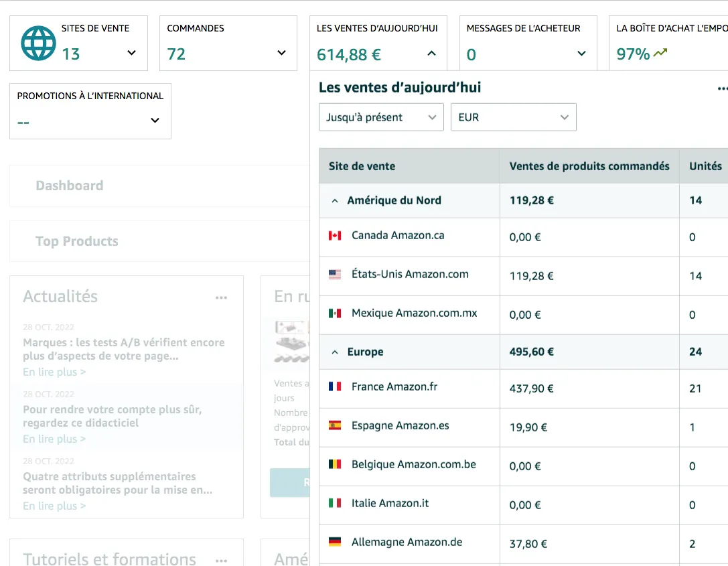
Task: Click the 37,80 € Allemagne sales value
Action: click(528, 544)
